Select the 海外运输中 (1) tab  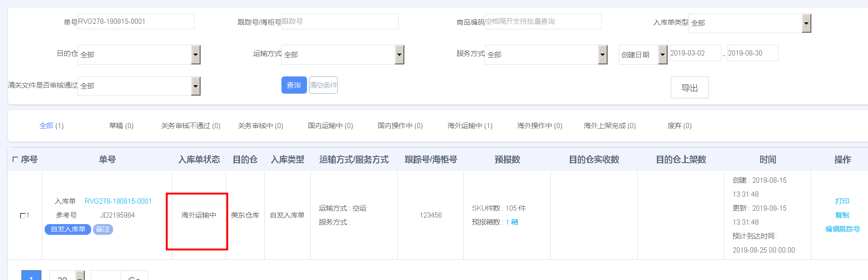click(x=470, y=126)
